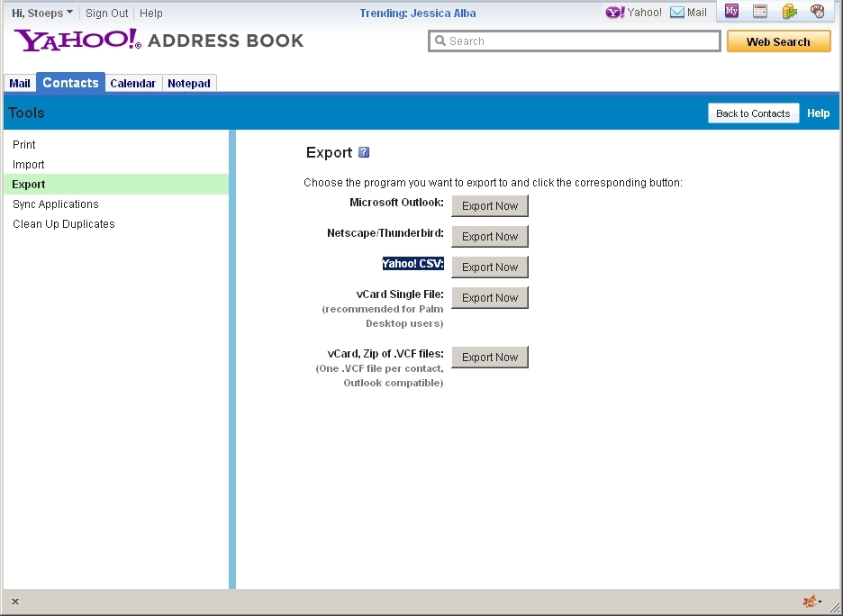Click the Back to Contacts button

point(753,113)
